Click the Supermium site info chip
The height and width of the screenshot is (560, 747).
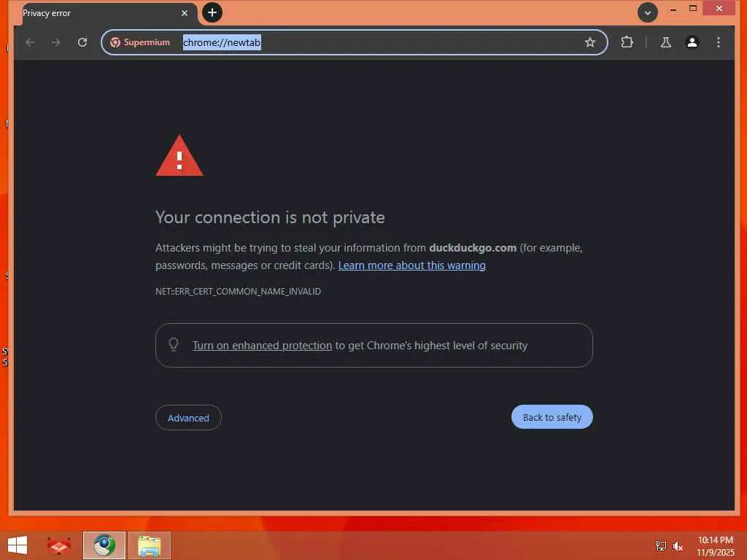click(140, 42)
